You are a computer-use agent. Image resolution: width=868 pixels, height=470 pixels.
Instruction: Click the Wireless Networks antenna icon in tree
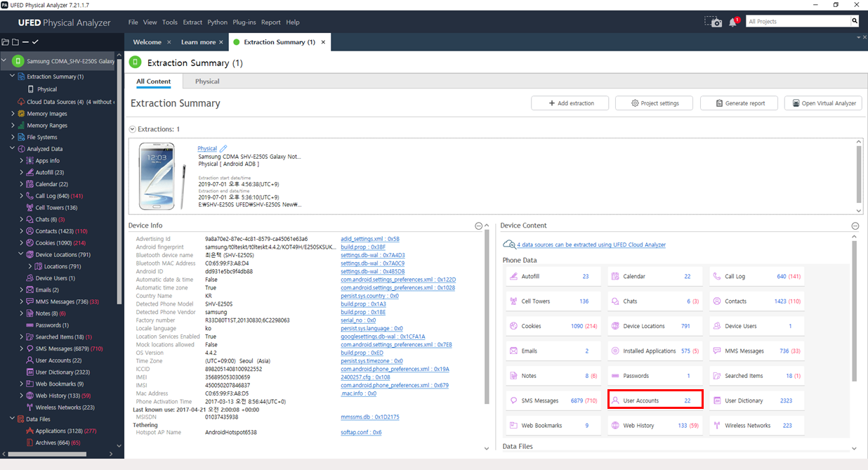(x=29, y=407)
